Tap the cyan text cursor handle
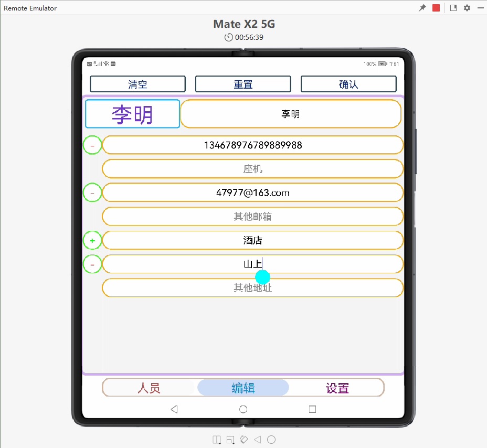This screenshot has height=448, width=487. [262, 277]
